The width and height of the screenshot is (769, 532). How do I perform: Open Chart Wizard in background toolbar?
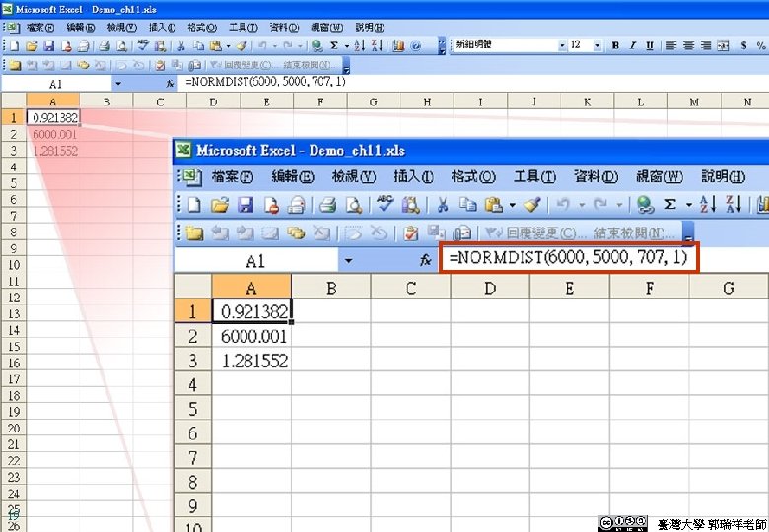(x=398, y=46)
